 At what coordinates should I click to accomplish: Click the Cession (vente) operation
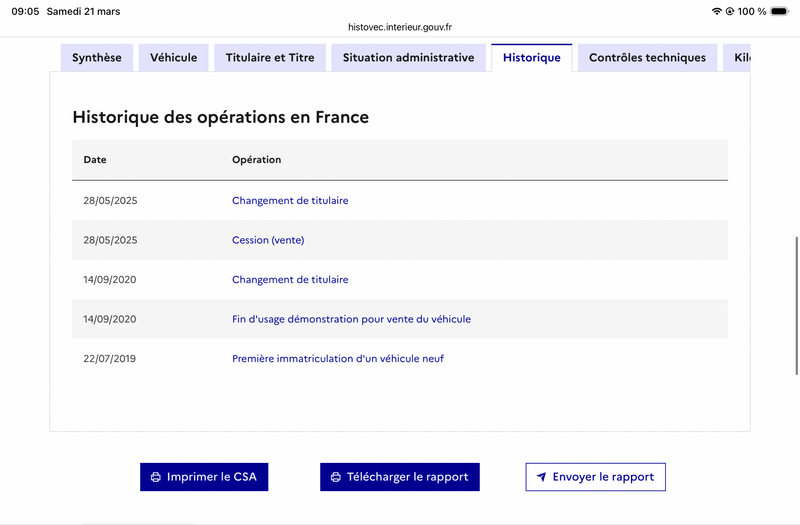pyautogui.click(x=268, y=240)
